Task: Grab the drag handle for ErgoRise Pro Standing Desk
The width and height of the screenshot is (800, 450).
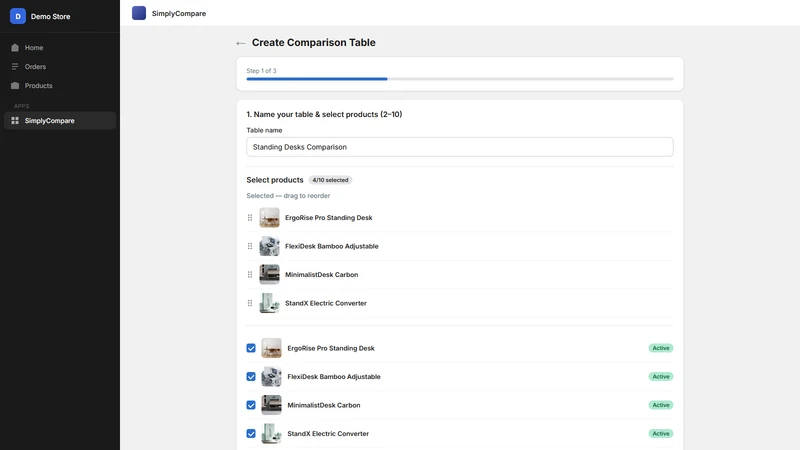Action: click(250, 217)
